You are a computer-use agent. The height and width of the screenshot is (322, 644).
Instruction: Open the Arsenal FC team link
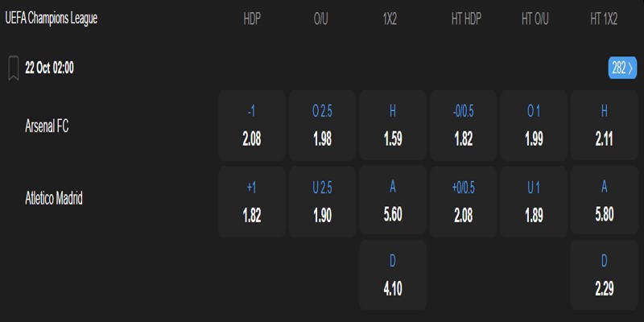tap(47, 126)
